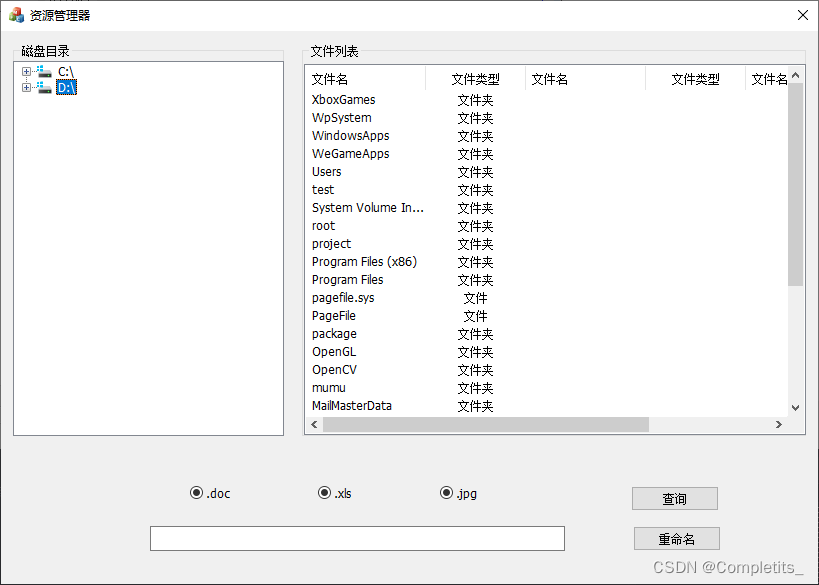819x585 pixels.
Task: Click the 查询 button
Action: 674,498
